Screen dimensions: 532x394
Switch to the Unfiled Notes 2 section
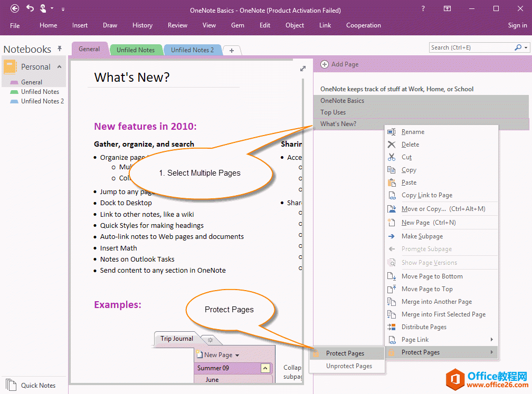193,50
